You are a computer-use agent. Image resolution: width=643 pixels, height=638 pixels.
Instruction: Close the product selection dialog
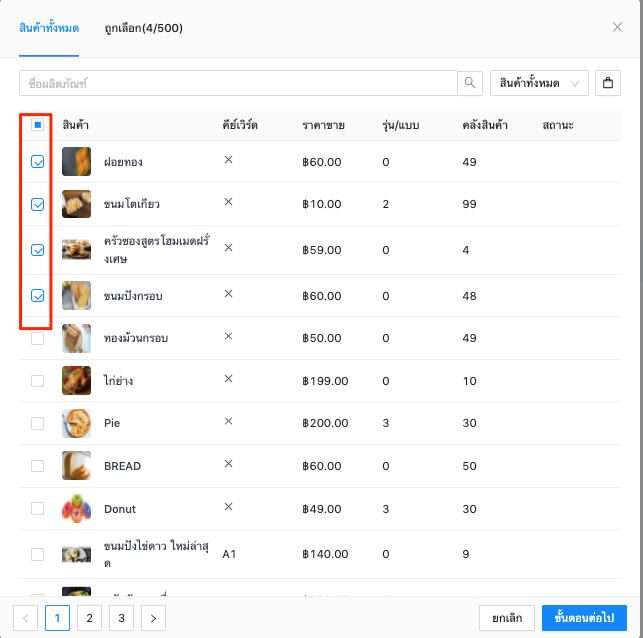(617, 27)
